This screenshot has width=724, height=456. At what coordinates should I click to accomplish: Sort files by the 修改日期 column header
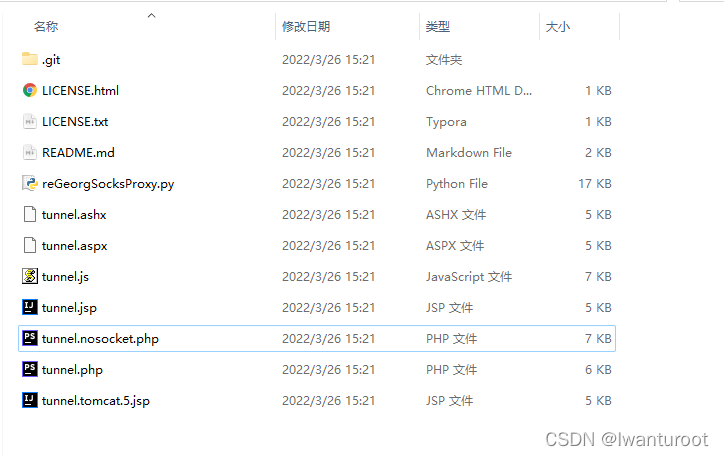pyautogui.click(x=306, y=27)
